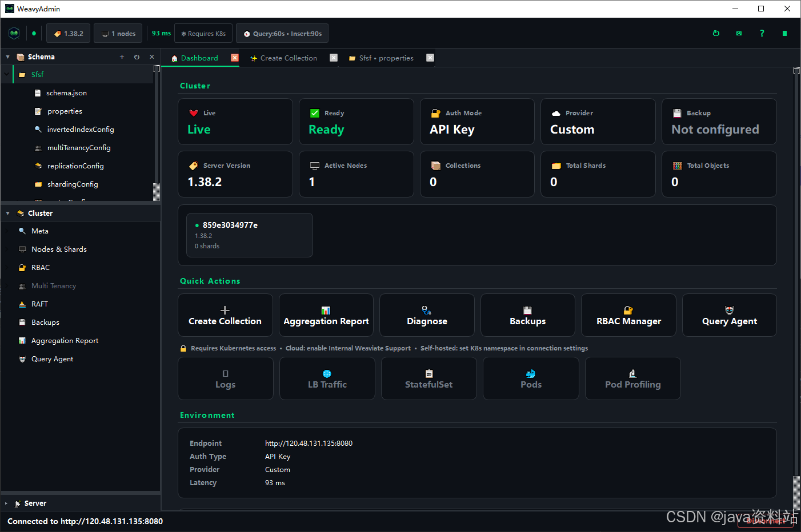Click the 1.38.2 version button in toolbar

tap(68, 34)
